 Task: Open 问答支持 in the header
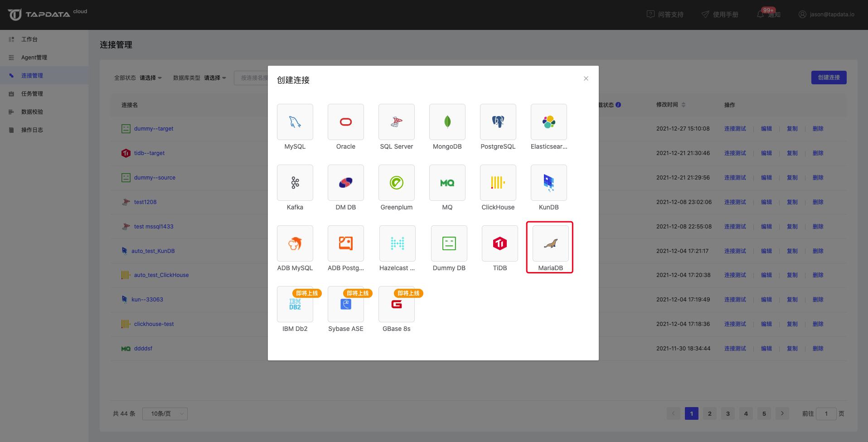pyautogui.click(x=665, y=15)
